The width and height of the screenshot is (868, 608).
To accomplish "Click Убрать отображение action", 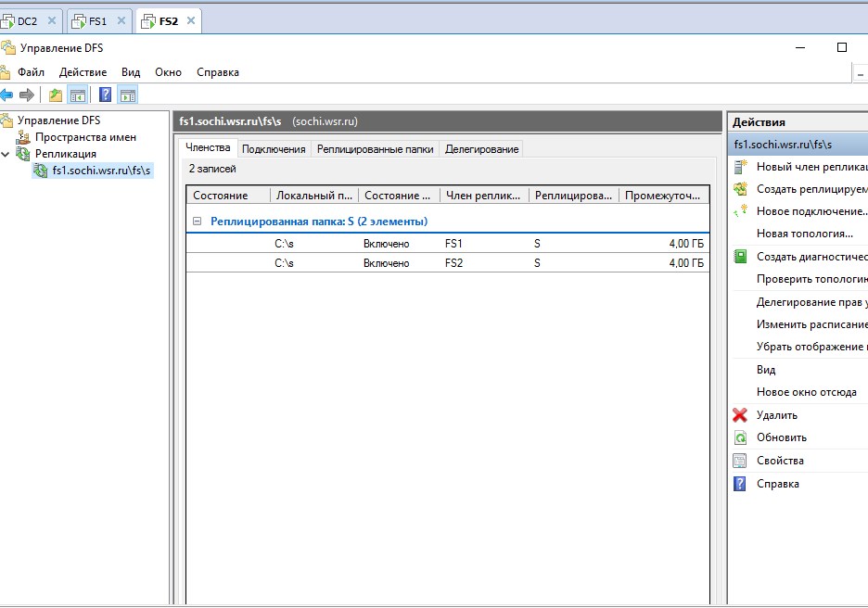I will point(811,347).
